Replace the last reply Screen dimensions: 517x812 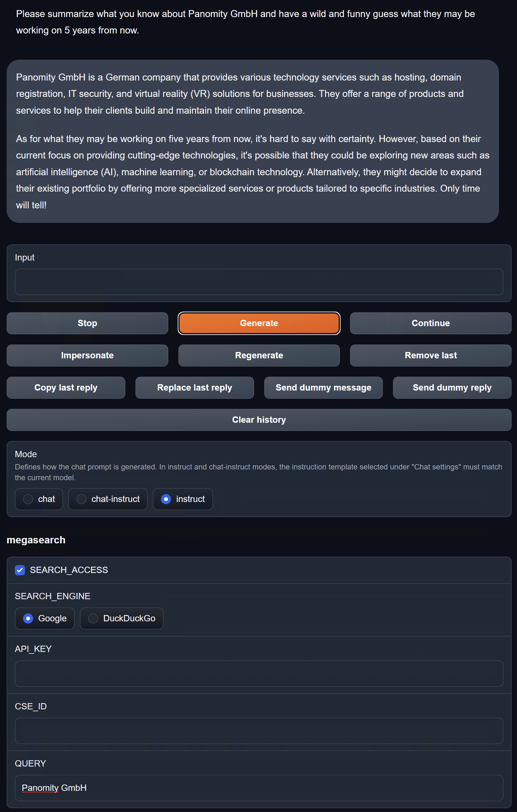click(194, 387)
